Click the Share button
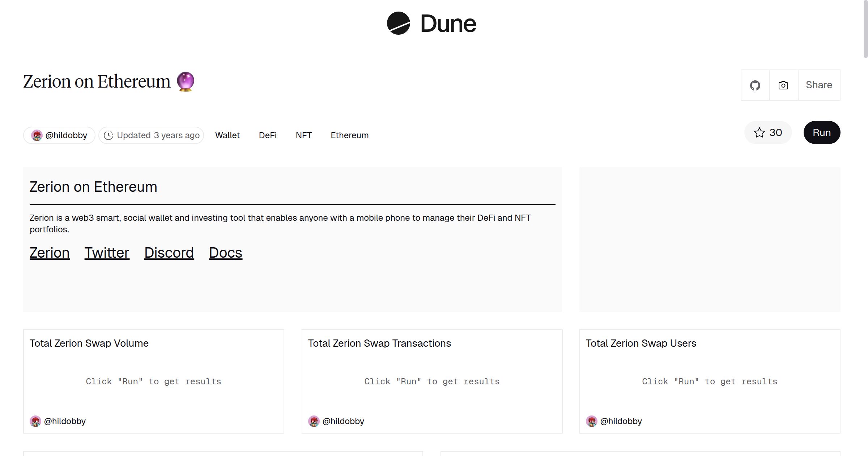This screenshot has height=456, width=868. click(x=819, y=85)
